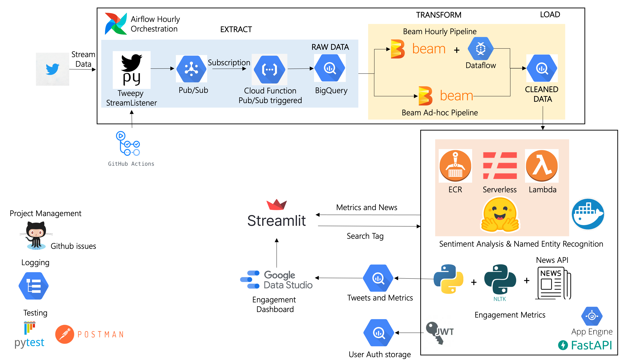This screenshot has width=628, height=364.
Task: Click the Cloud Function hexagon icon
Action: pos(269,70)
